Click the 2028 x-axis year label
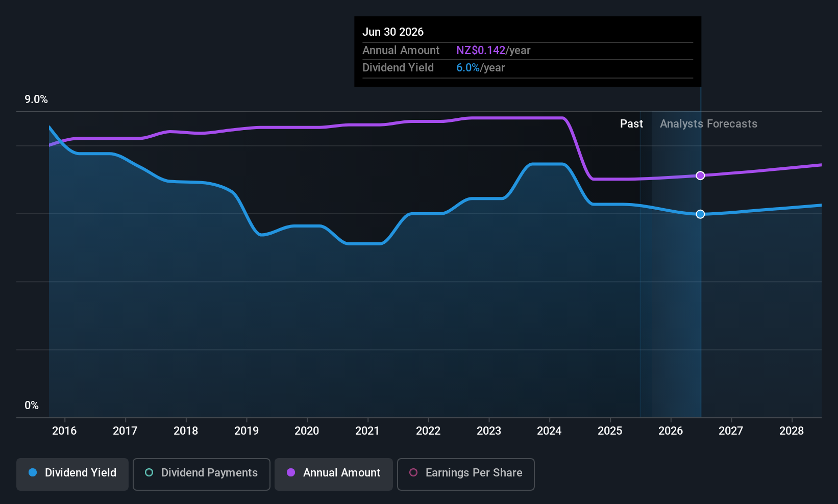838x504 pixels. coord(792,431)
